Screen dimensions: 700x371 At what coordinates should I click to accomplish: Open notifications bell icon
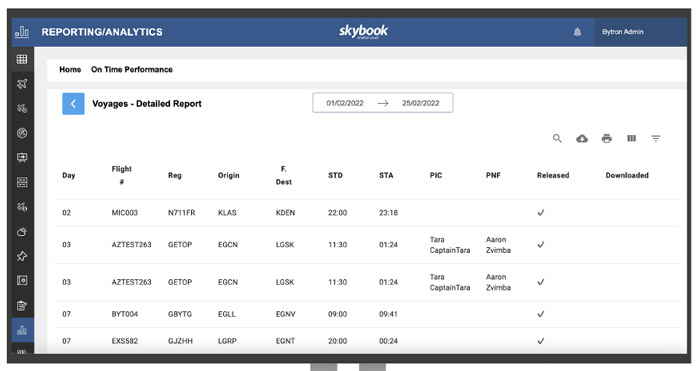(x=577, y=32)
